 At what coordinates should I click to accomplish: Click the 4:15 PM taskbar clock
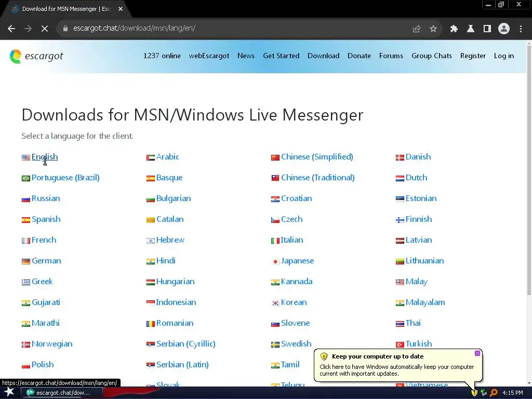pyautogui.click(x=513, y=393)
